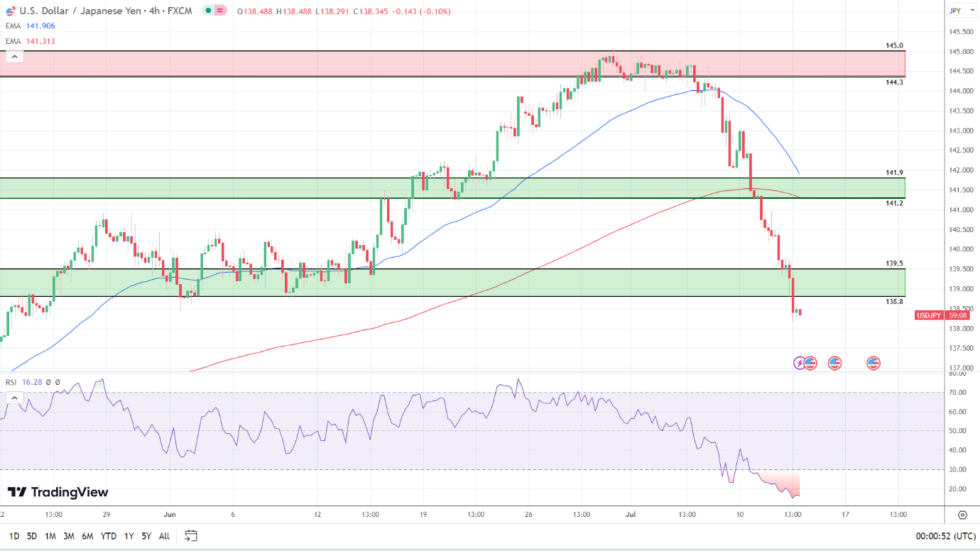This screenshot has width=980, height=551.
Task: Select the first EMA indicator showing 141.906
Action: (30, 26)
